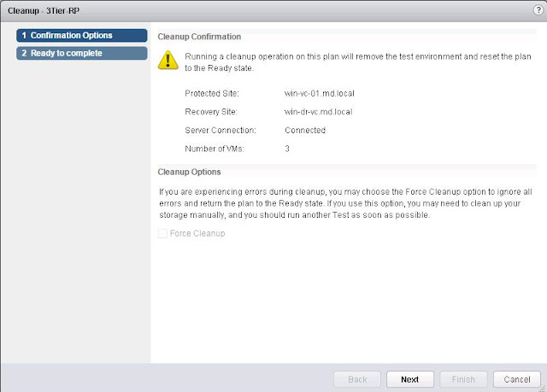Cancel the cleanup wizard

click(516, 379)
